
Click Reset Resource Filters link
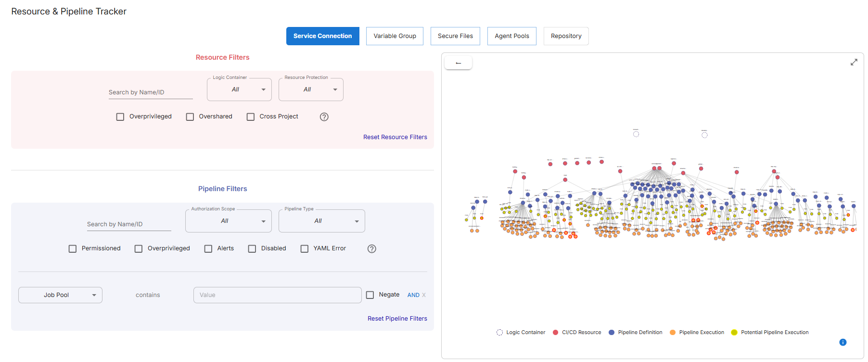pos(395,137)
